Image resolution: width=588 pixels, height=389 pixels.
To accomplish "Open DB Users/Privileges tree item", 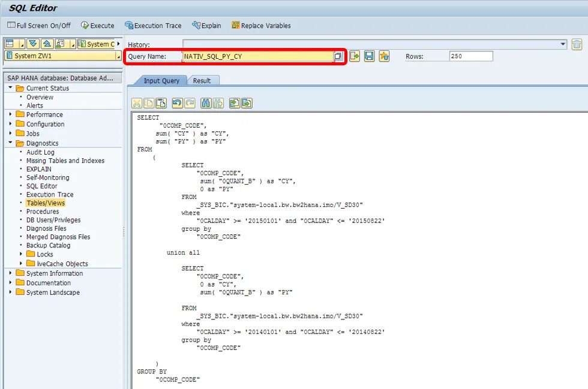I will point(53,220).
